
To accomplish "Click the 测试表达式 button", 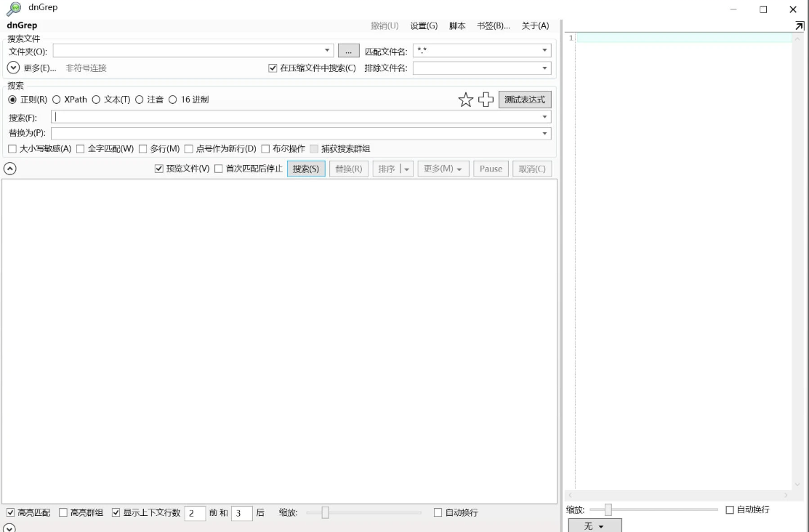I will (x=523, y=100).
